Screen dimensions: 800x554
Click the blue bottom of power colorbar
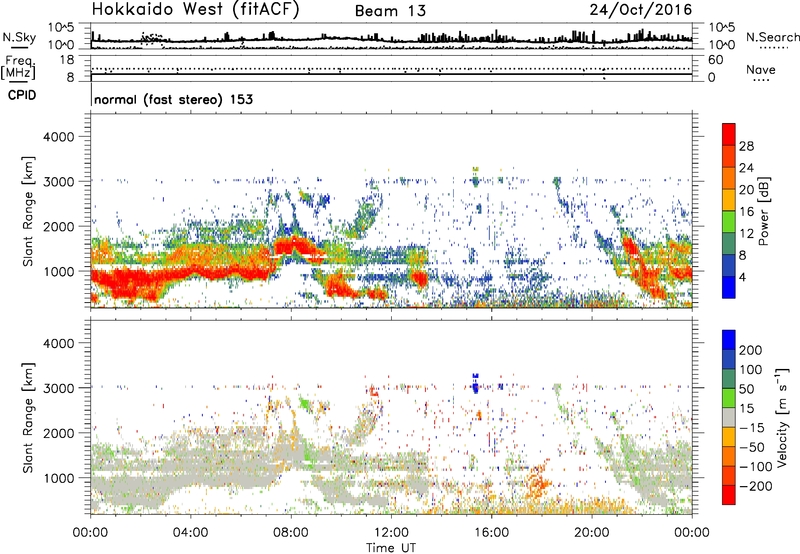[x=729, y=287]
